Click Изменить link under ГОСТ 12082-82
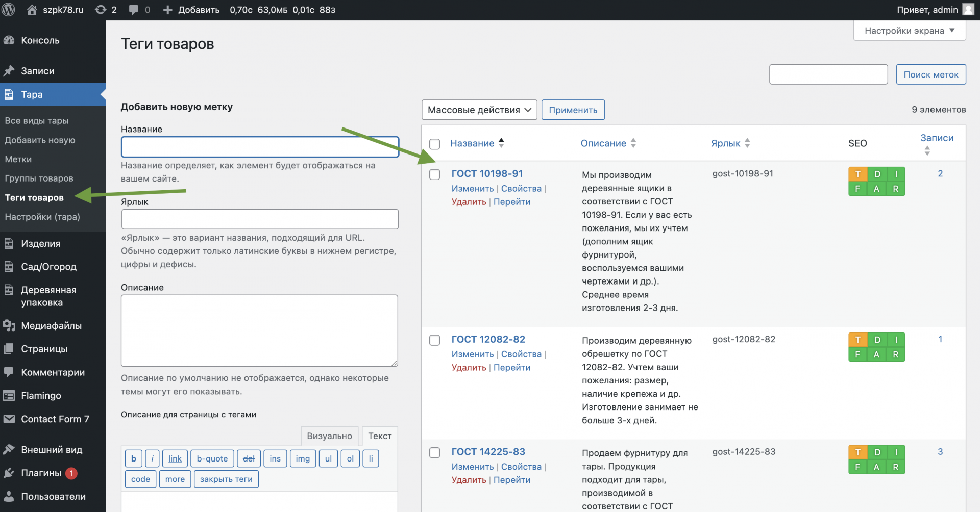Screen dimensions: 980x512 click(473, 354)
